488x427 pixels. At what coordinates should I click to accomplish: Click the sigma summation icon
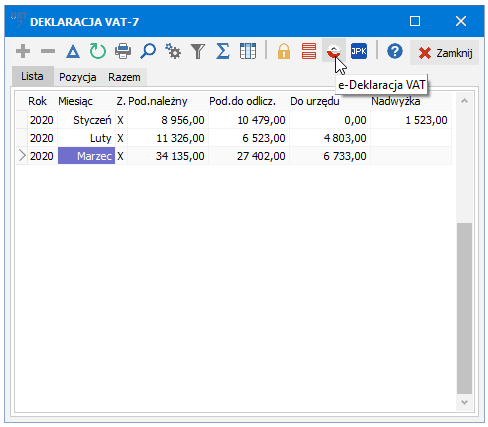[x=223, y=51]
